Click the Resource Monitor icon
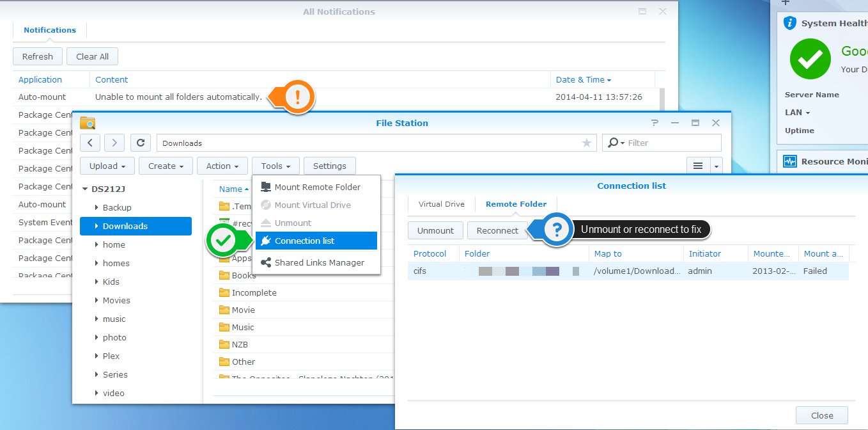868x430 pixels. point(790,161)
